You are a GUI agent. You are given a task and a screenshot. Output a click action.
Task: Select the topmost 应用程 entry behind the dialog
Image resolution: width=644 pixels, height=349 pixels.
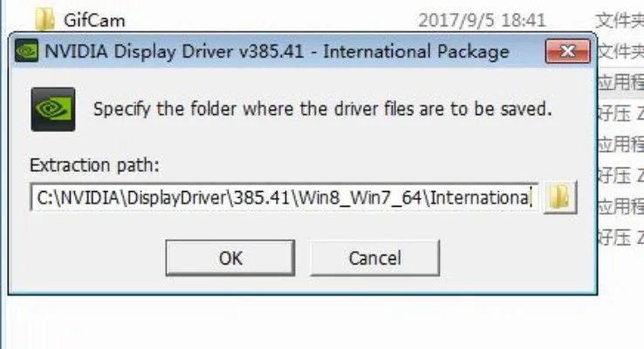(620, 83)
